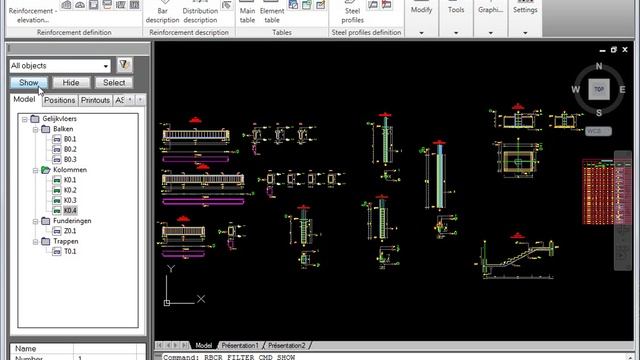Click the E compass direction on ViewCube
Image resolution: width=640 pixels, height=360 pixels.
tap(622, 89)
